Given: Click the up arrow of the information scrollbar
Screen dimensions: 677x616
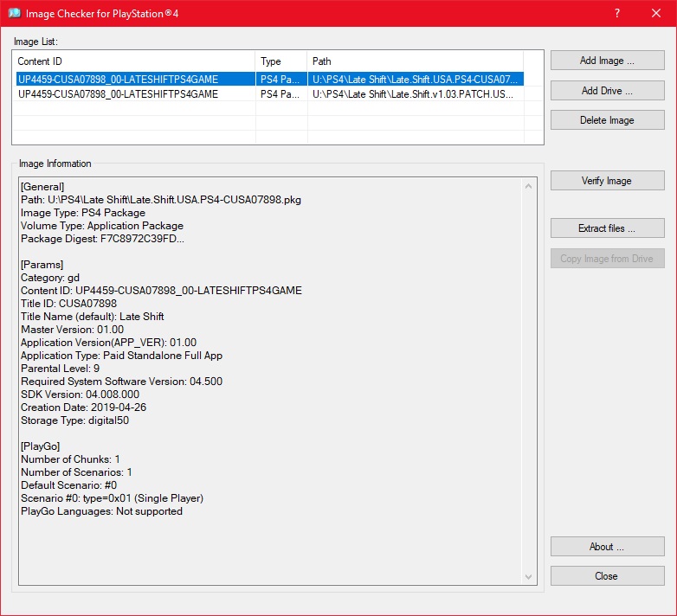Looking at the screenshot, I should coord(528,186).
